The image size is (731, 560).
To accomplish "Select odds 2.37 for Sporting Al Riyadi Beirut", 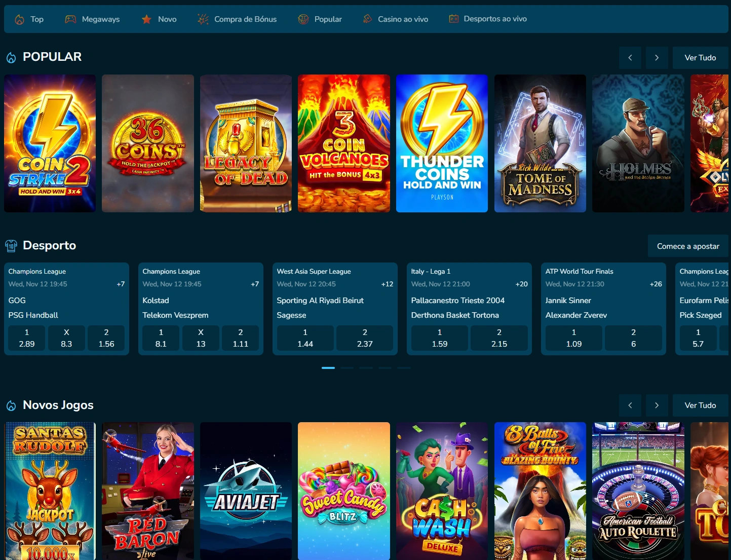I will point(365,338).
